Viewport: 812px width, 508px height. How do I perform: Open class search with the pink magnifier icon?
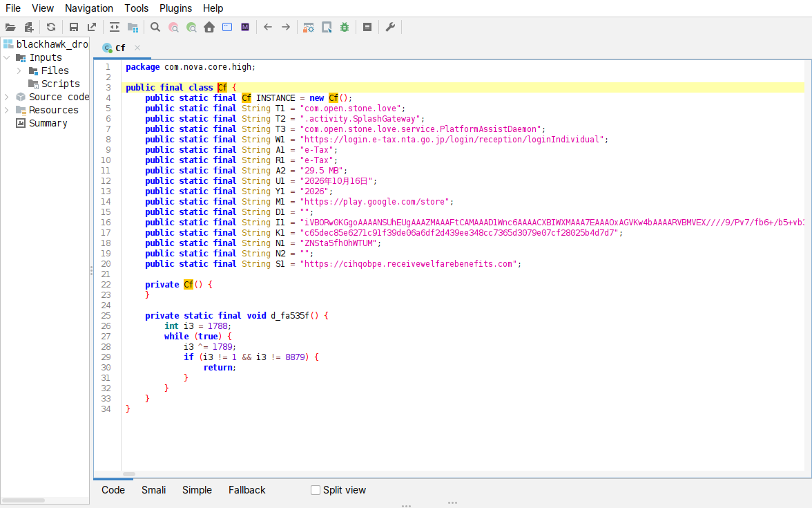[x=173, y=28]
